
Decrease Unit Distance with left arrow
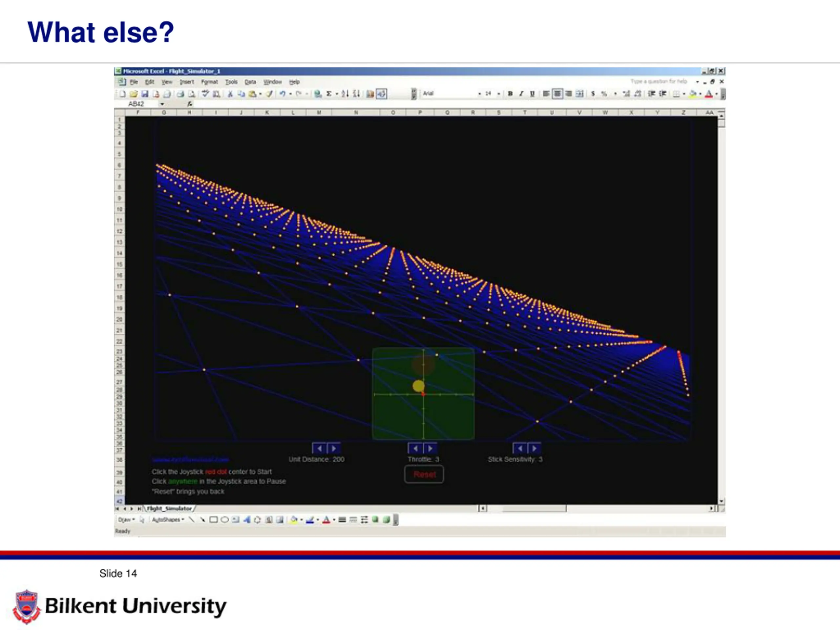click(x=319, y=449)
